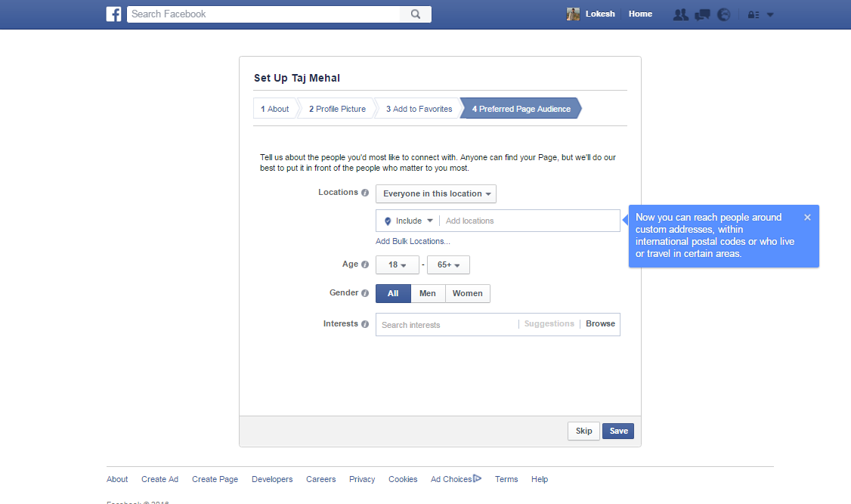Viewport: 851px width, 504px height.
Task: Click the Search interests input field
Action: click(x=447, y=324)
